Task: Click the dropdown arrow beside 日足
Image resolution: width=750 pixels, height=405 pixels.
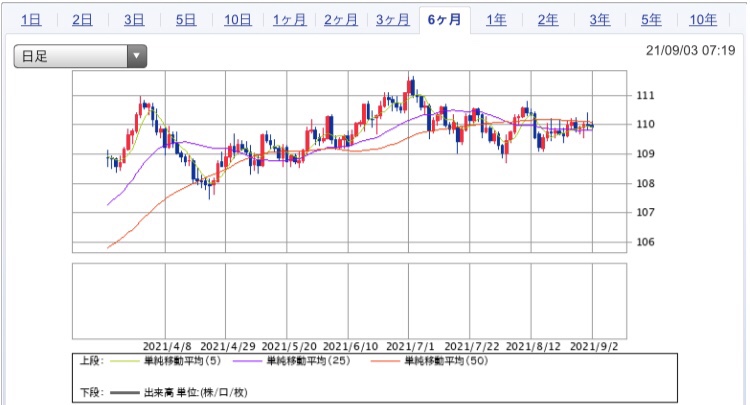Action: coord(137,56)
